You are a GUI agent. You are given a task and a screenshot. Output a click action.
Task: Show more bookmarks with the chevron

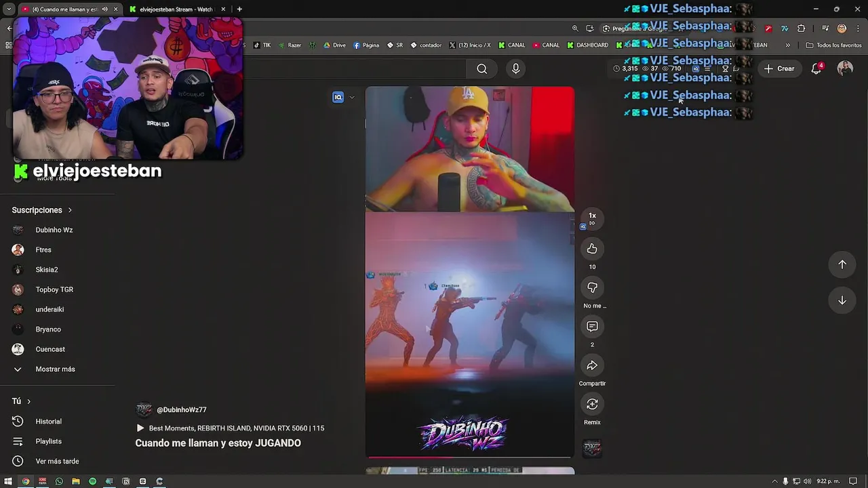pyautogui.click(x=787, y=45)
